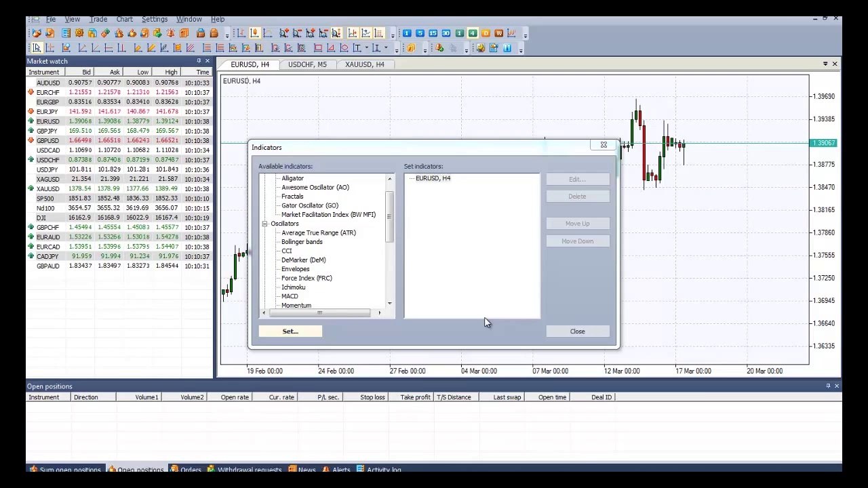Pin the Market watch panel
868x488 pixels.
point(199,61)
